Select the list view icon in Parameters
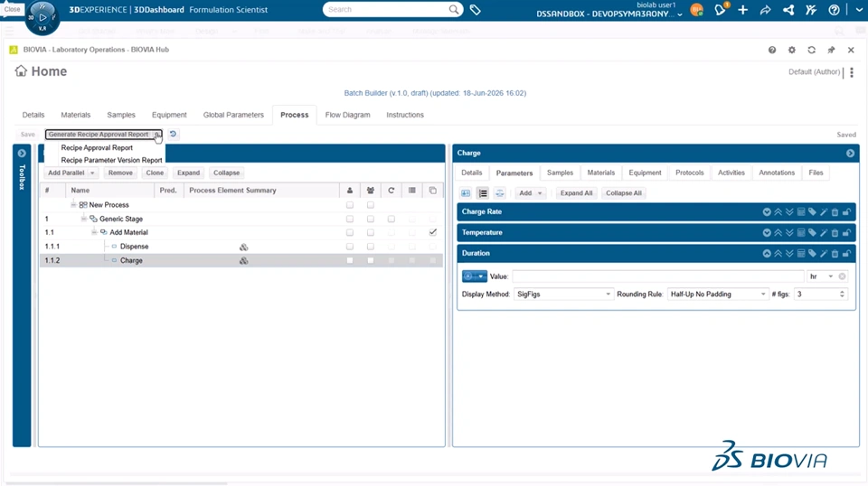This screenshot has height=486, width=868. point(483,193)
